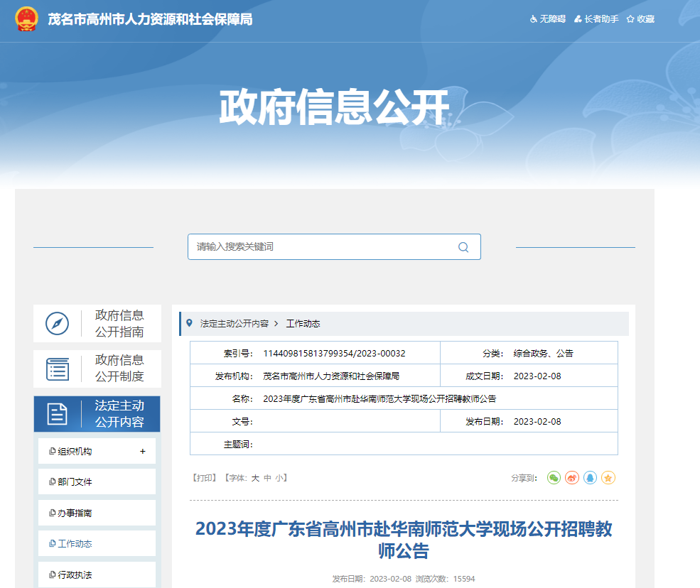
Task: Expand the 组织机构 plus sign
Action: pos(143,452)
